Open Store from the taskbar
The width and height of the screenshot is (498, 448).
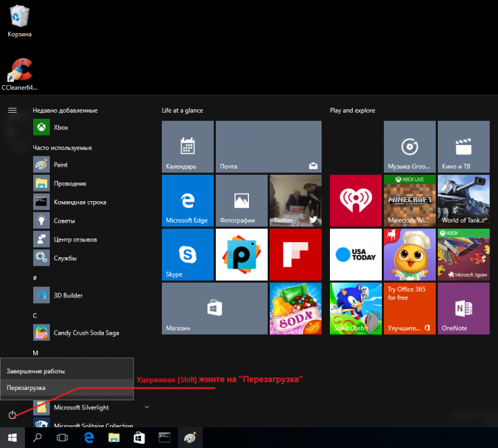click(x=139, y=438)
